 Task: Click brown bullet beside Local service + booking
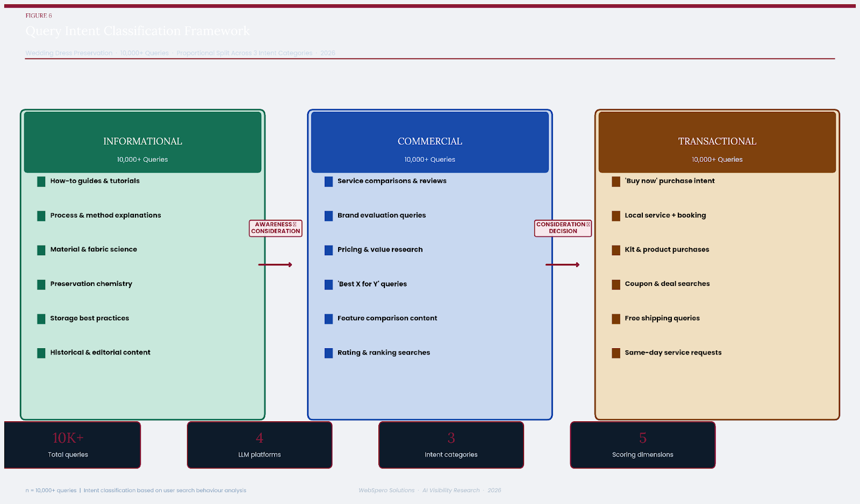[616, 216]
